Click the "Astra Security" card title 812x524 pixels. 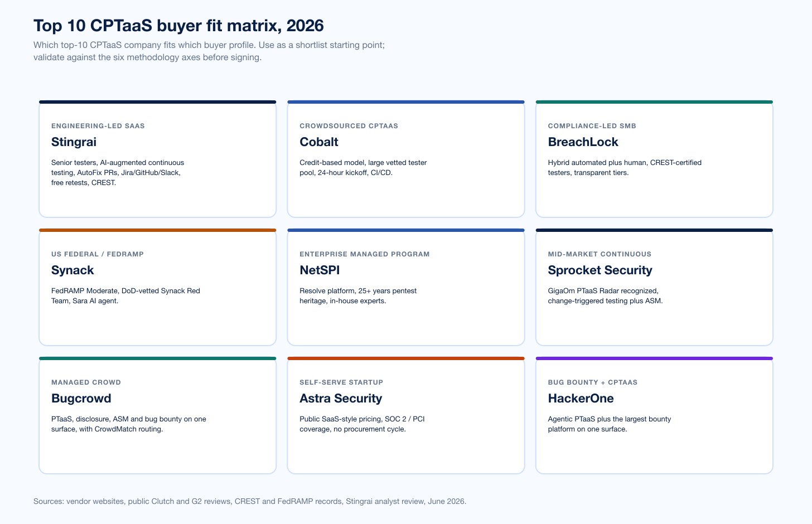tap(341, 399)
